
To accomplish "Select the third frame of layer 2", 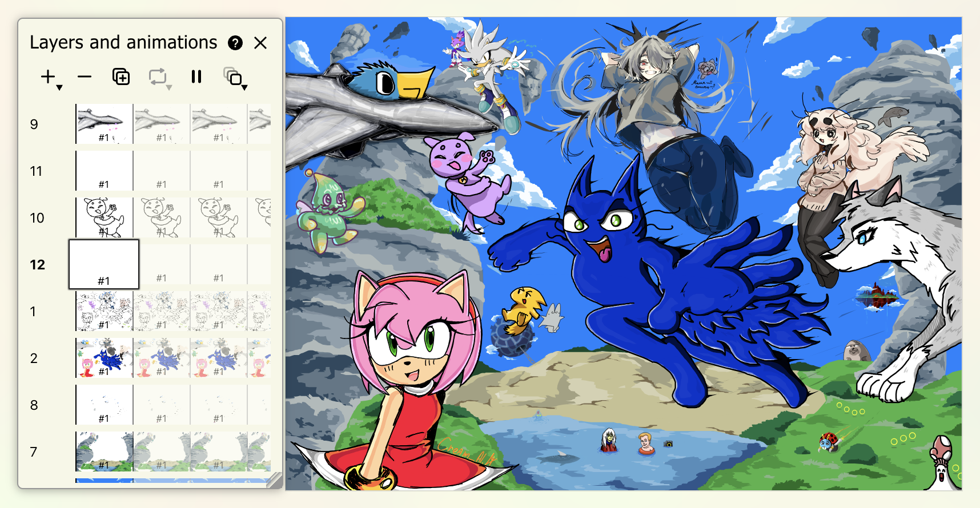I will [x=219, y=358].
